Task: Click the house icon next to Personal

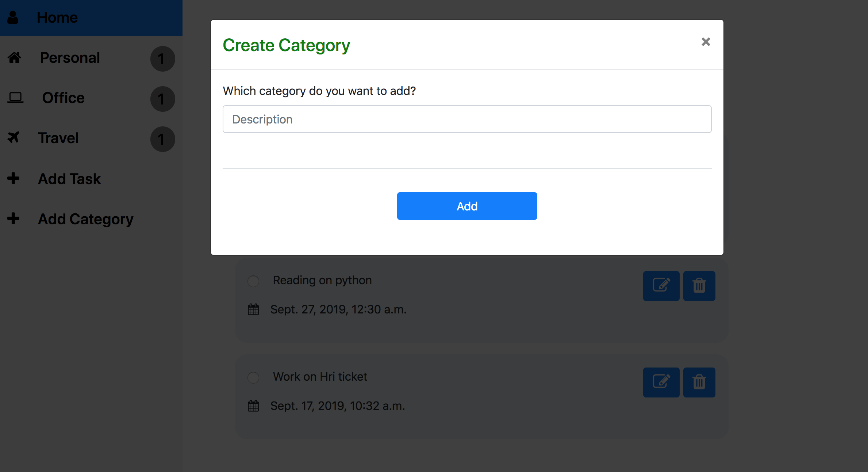Action: pos(15,57)
